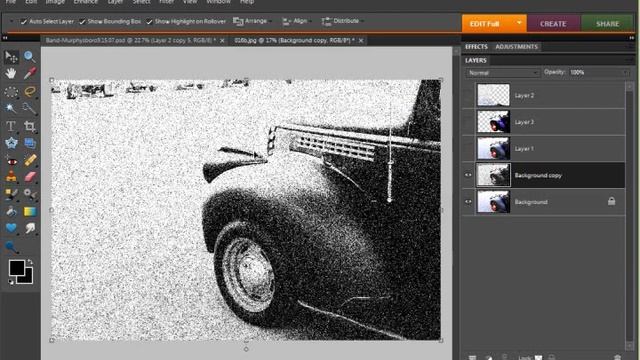640x360 pixels.
Task: Select the Type tool
Action: click(x=11, y=126)
